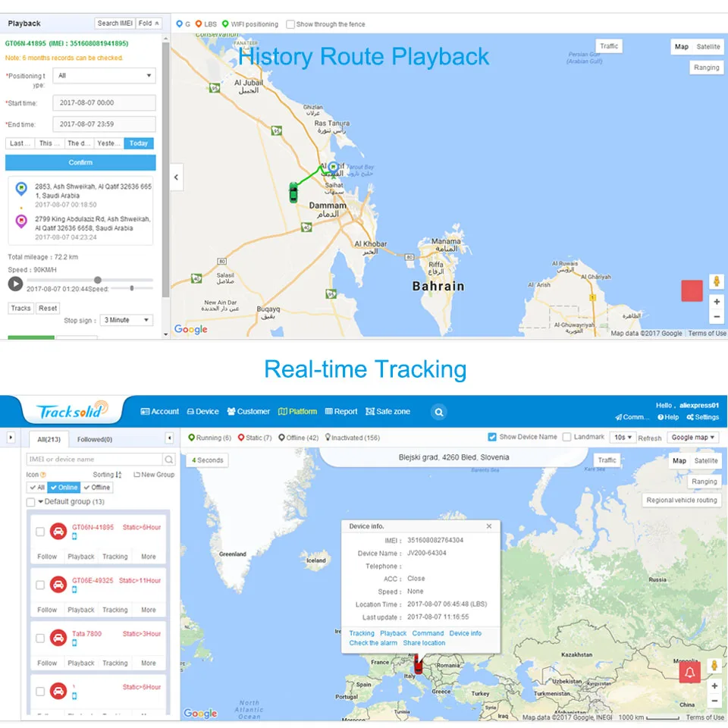Click the playback panel scrollbar
This screenshot has width=728, height=728.
[165, 169]
